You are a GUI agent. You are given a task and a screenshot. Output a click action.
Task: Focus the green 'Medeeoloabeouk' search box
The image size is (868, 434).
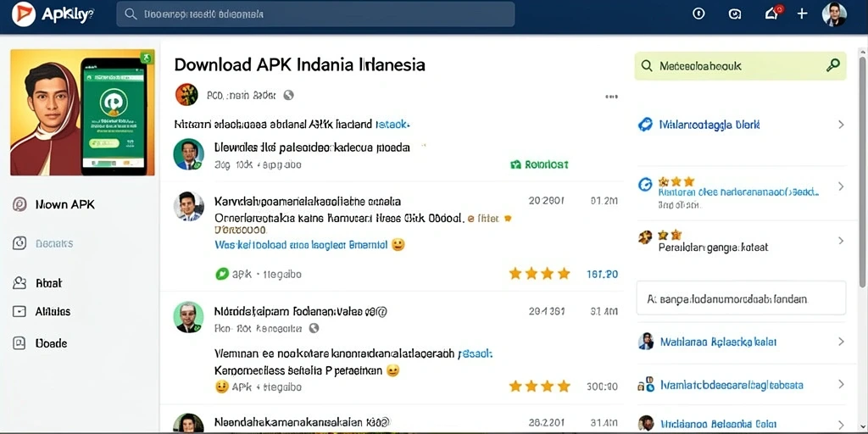coord(740,66)
